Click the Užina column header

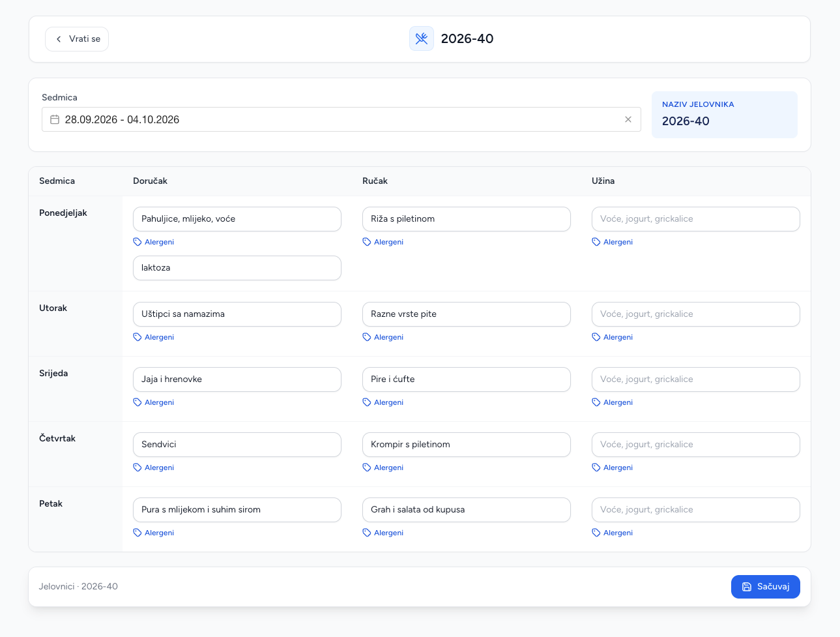603,181
